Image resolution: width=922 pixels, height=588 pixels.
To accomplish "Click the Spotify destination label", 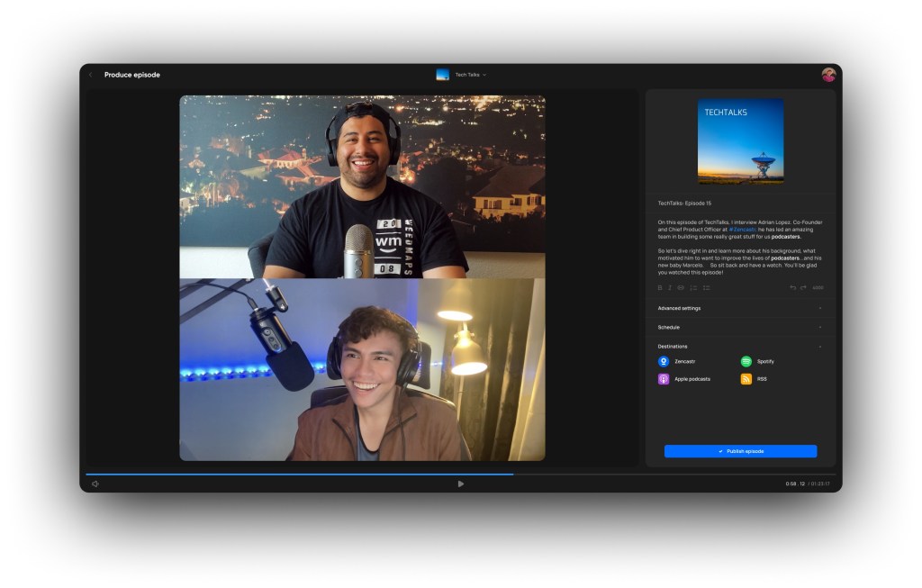I will click(765, 362).
